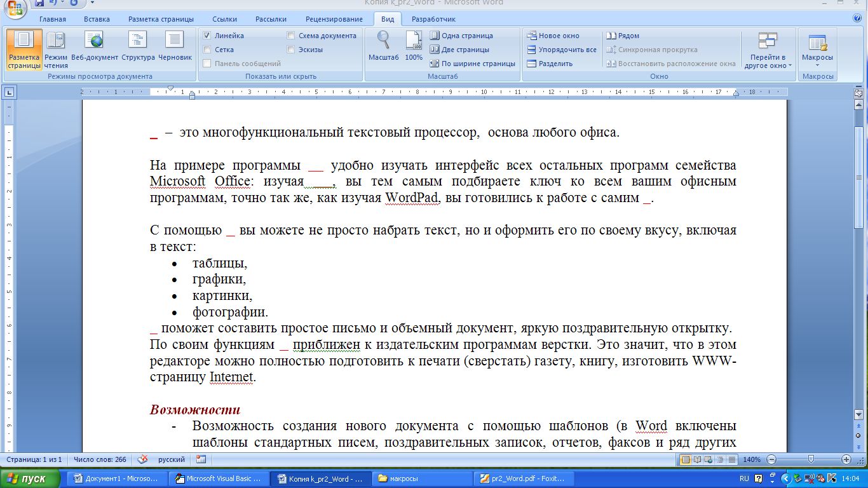Image resolution: width=868 pixels, height=488 pixels.
Task: Switch to Структура view
Action: tap(138, 50)
